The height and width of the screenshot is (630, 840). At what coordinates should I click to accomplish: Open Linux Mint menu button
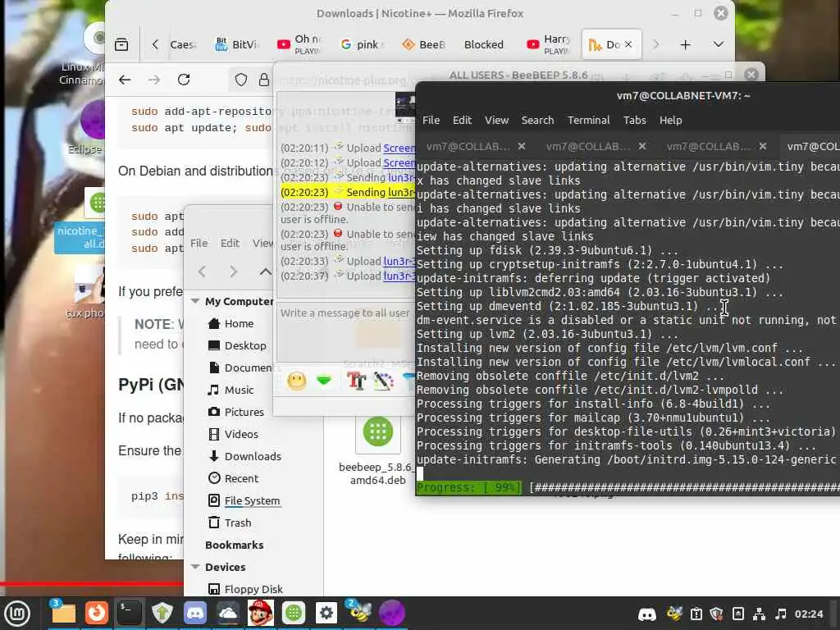(17, 614)
